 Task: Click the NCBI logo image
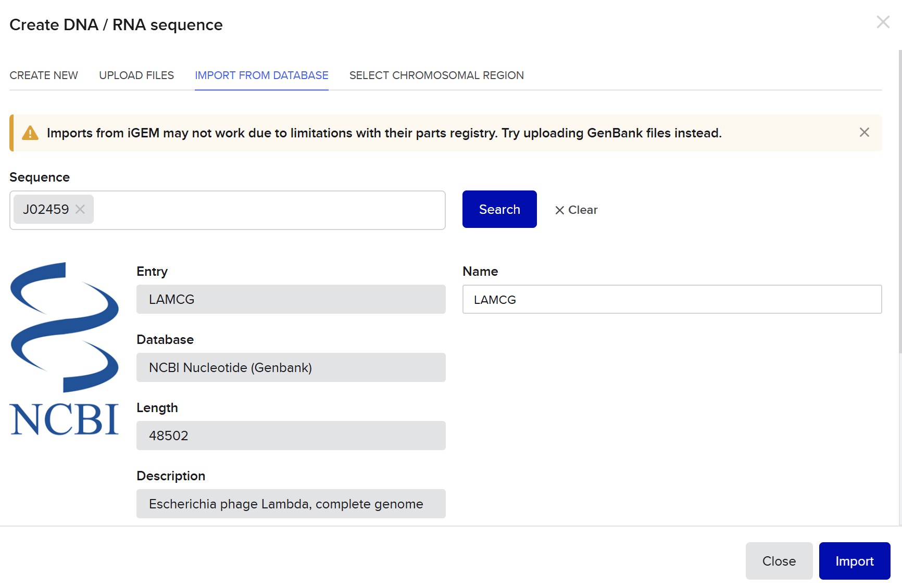65,349
